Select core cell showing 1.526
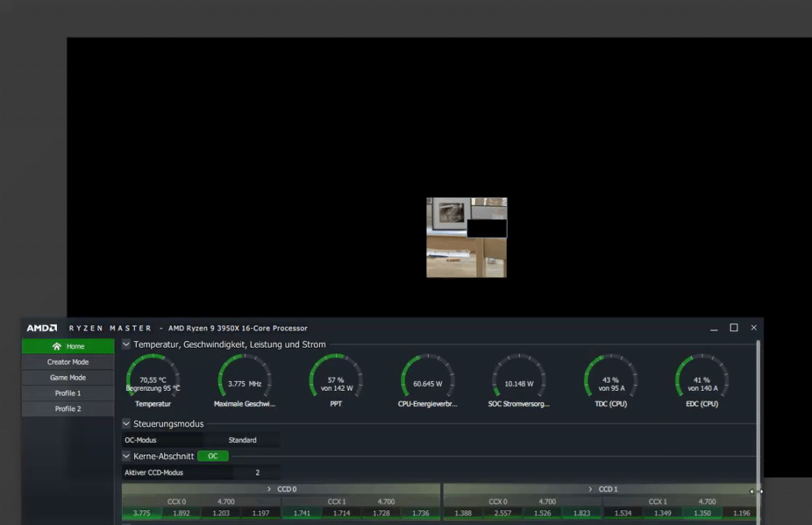The height and width of the screenshot is (525, 812). 542,513
